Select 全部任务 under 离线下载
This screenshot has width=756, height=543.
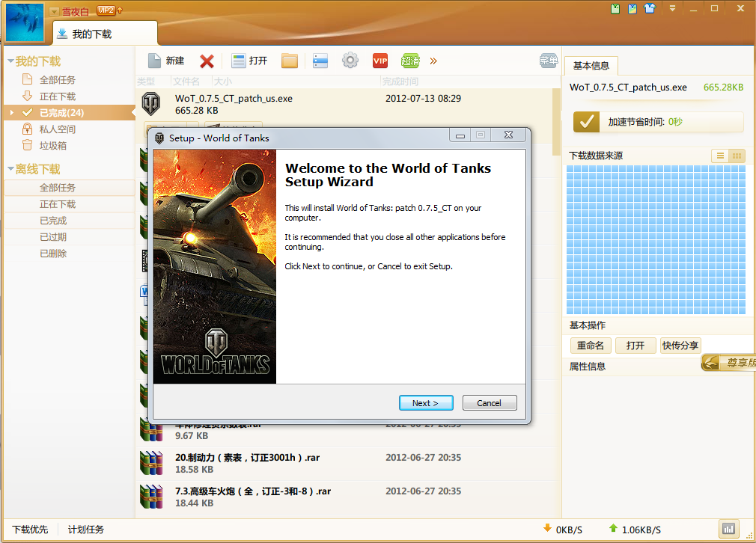pos(70,188)
